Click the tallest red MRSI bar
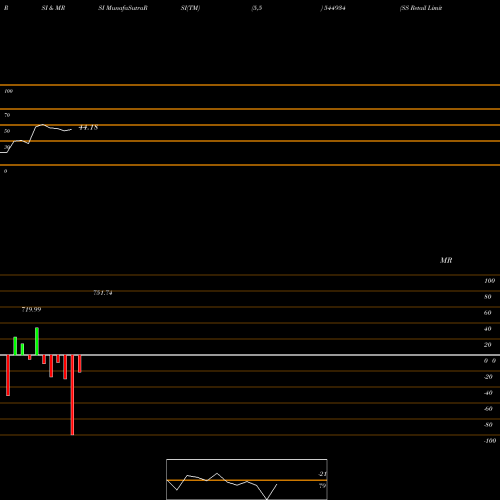The image size is (500, 500). 72,395
